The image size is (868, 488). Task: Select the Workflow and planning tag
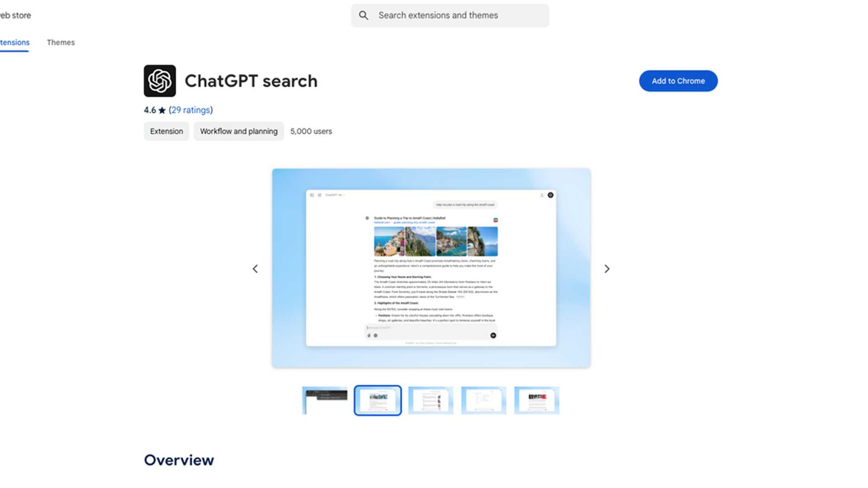coord(239,131)
